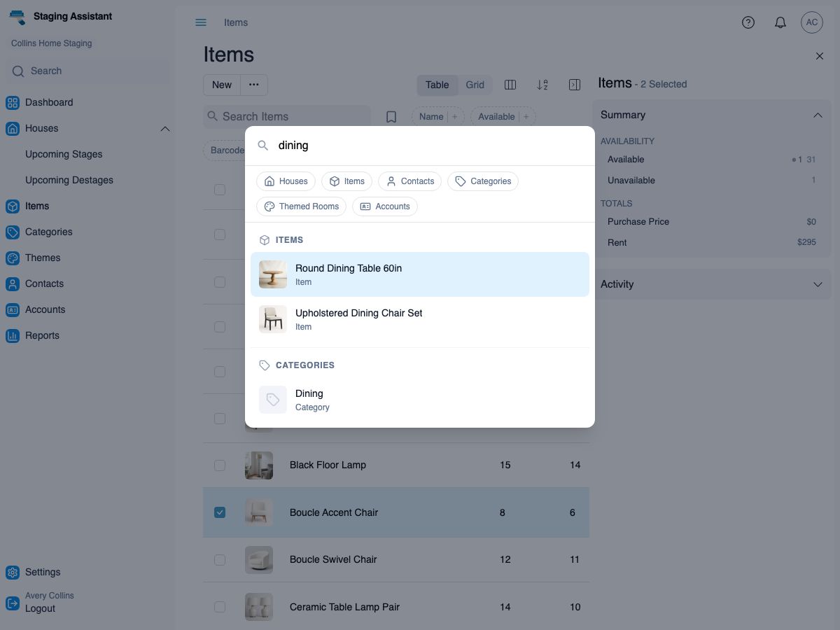Click the ITEMS section cube icon

point(265,240)
